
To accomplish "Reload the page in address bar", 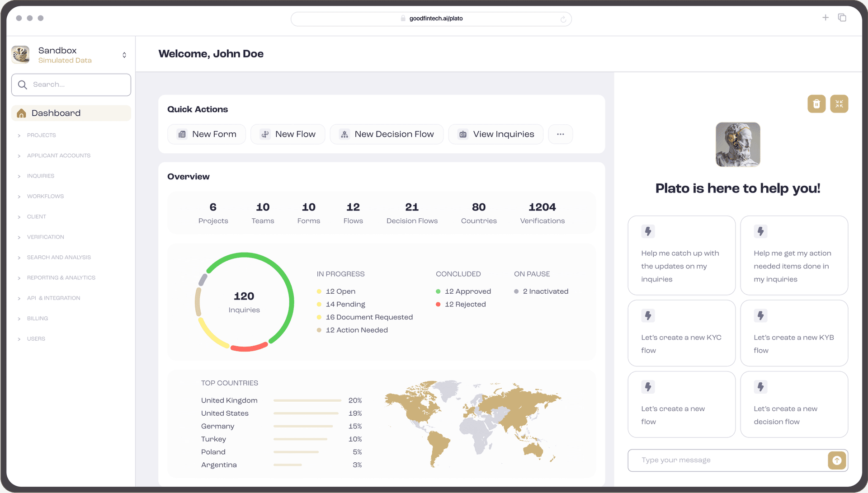I will coord(563,19).
